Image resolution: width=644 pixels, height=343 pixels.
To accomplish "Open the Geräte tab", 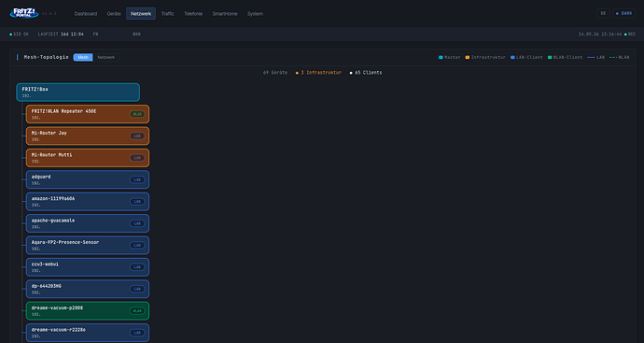I will coord(114,14).
